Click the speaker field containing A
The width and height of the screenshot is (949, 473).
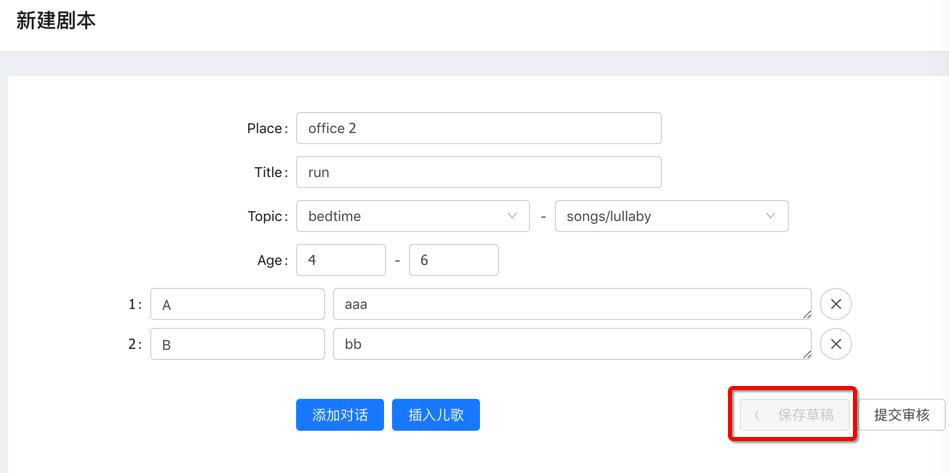[x=237, y=304]
